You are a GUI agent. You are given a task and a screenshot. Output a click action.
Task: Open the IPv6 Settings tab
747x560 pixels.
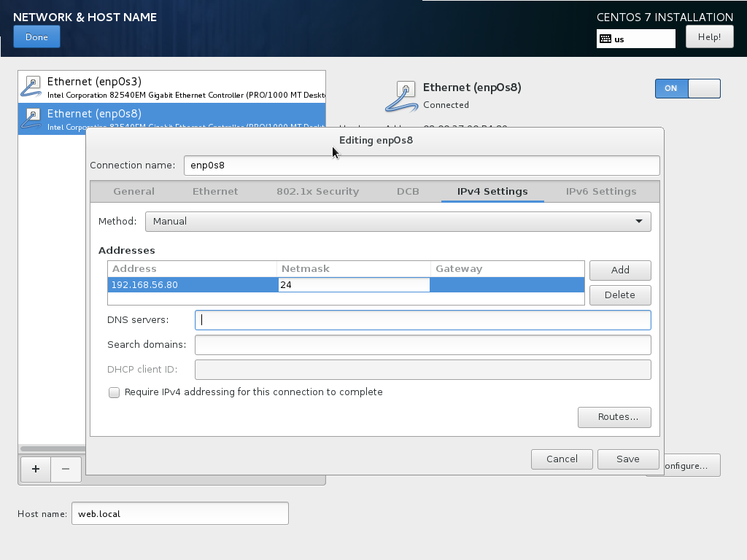point(600,191)
